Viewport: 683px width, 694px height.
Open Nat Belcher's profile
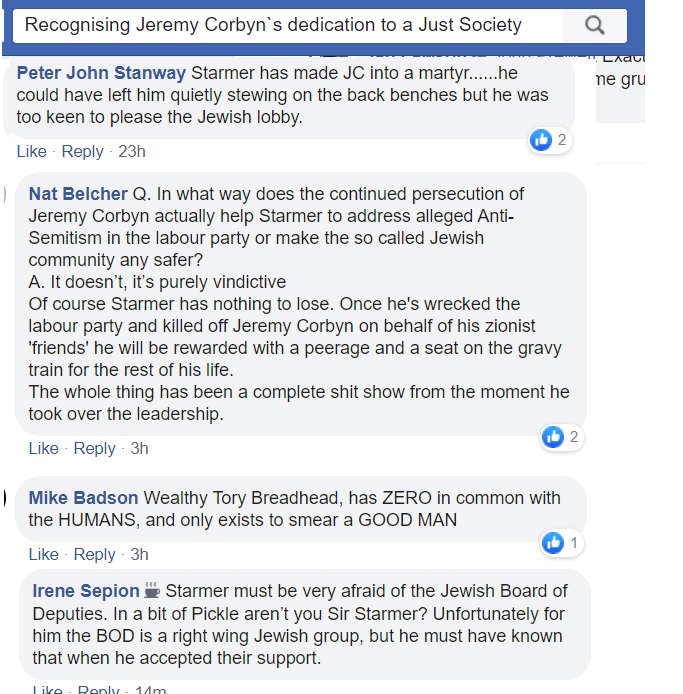coord(78,194)
